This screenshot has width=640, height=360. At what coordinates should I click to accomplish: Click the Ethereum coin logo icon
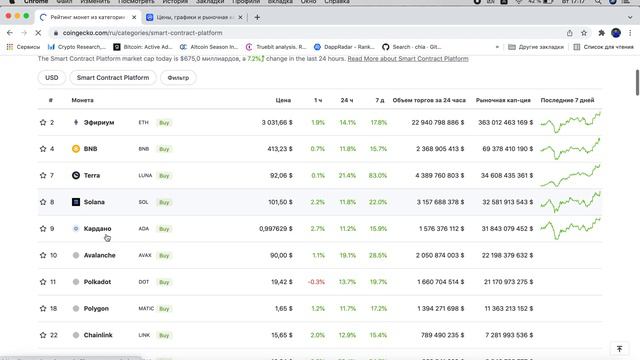click(x=76, y=122)
